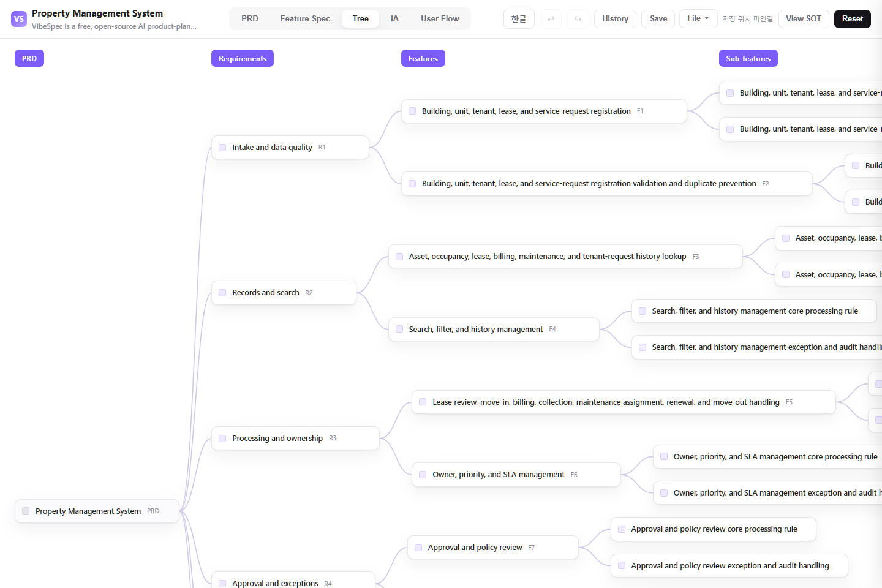Click the Features column header badge

coord(423,58)
